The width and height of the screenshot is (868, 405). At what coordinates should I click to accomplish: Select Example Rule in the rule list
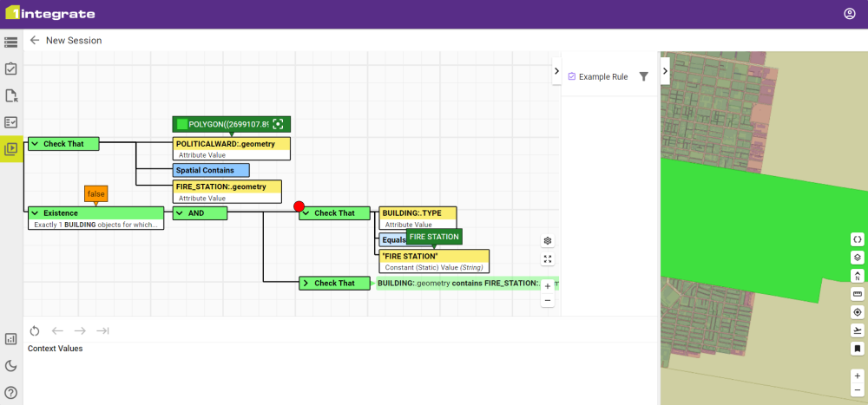pyautogui.click(x=602, y=76)
